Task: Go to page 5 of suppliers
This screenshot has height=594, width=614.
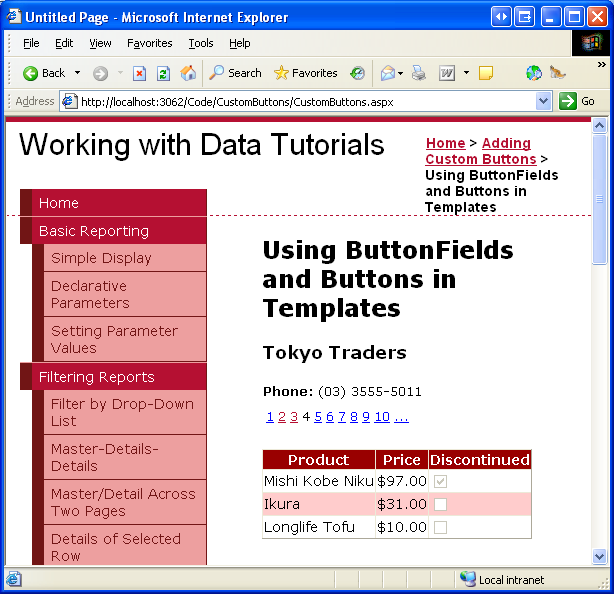Action: point(318,417)
